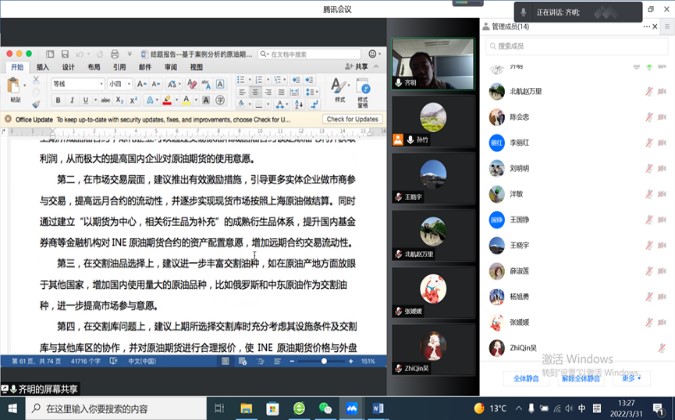This screenshot has width=675, height=420.
Task: Toggle microphone for 北航赵万里
Action: 649,91
